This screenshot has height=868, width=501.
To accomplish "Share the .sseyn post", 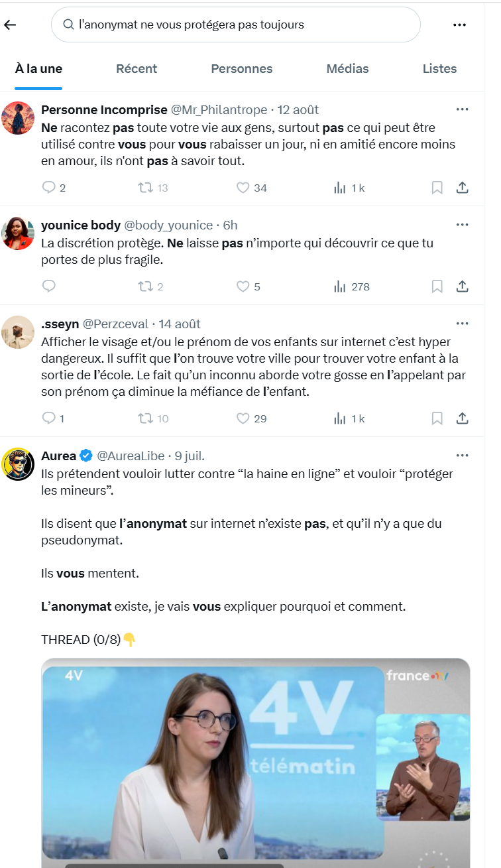I will [463, 418].
